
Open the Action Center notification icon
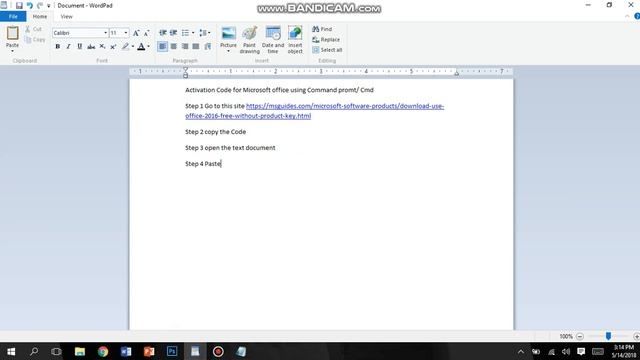coord(581,351)
